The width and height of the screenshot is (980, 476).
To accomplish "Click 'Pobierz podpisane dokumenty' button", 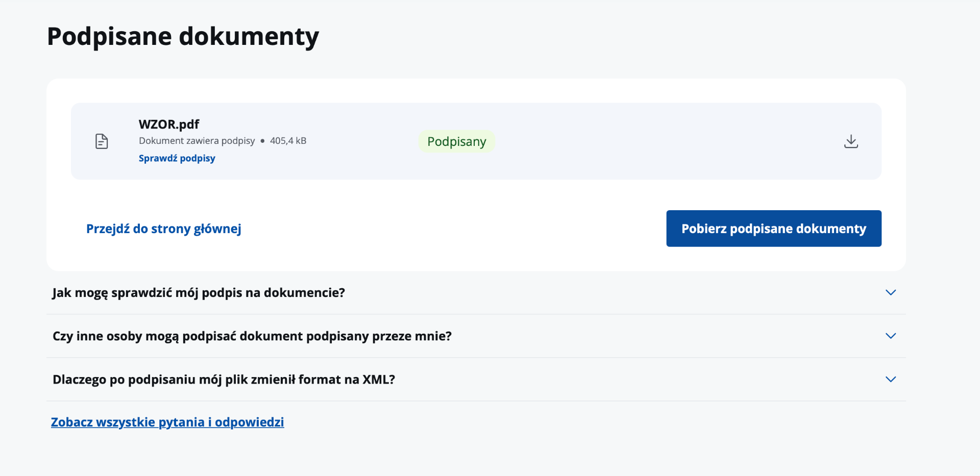I will click(774, 229).
